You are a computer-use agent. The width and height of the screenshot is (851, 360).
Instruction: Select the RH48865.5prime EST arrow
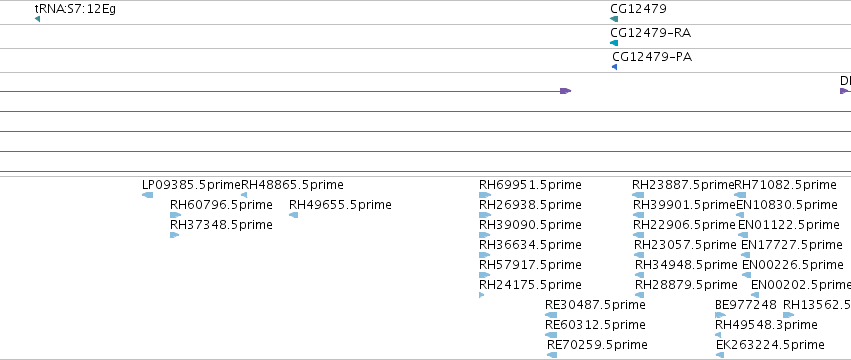244,195
